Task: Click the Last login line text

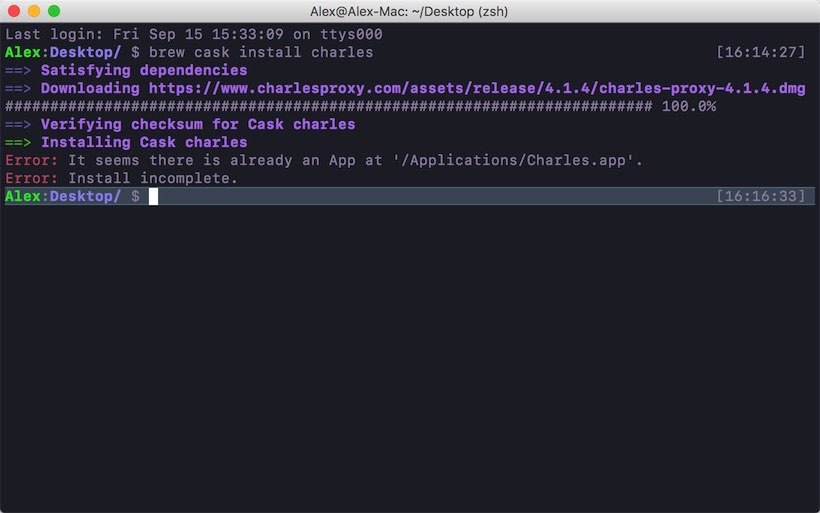Action: tap(193, 34)
